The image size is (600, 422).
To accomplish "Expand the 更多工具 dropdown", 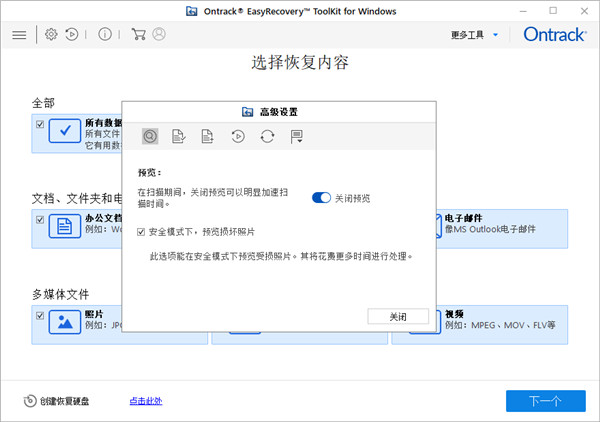I will pos(475,35).
